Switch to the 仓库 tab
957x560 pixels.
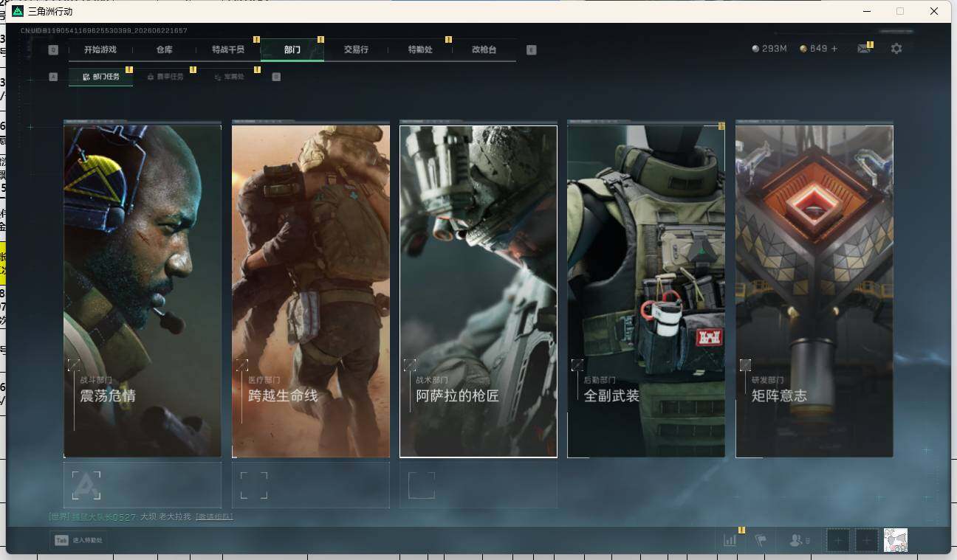pyautogui.click(x=164, y=49)
